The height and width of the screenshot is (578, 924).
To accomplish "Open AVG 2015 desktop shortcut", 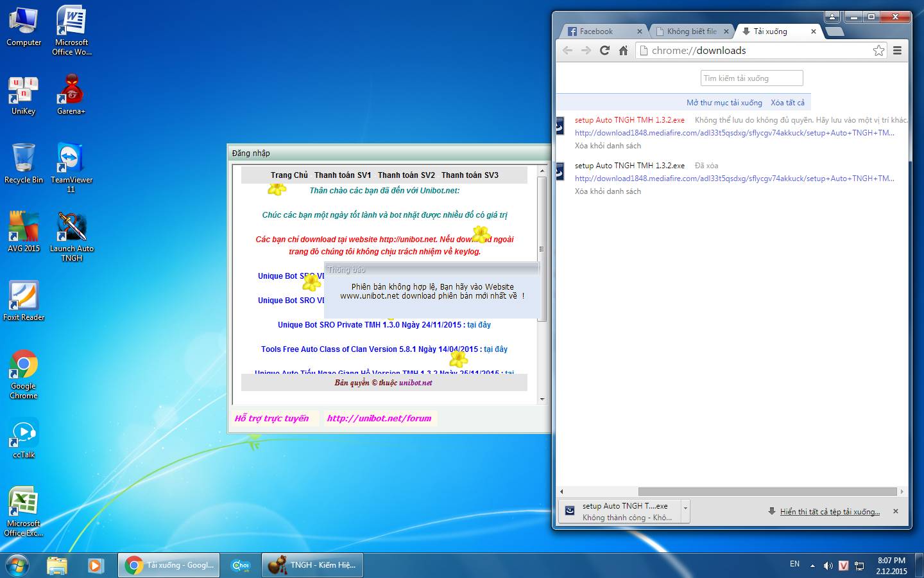I will click(24, 232).
